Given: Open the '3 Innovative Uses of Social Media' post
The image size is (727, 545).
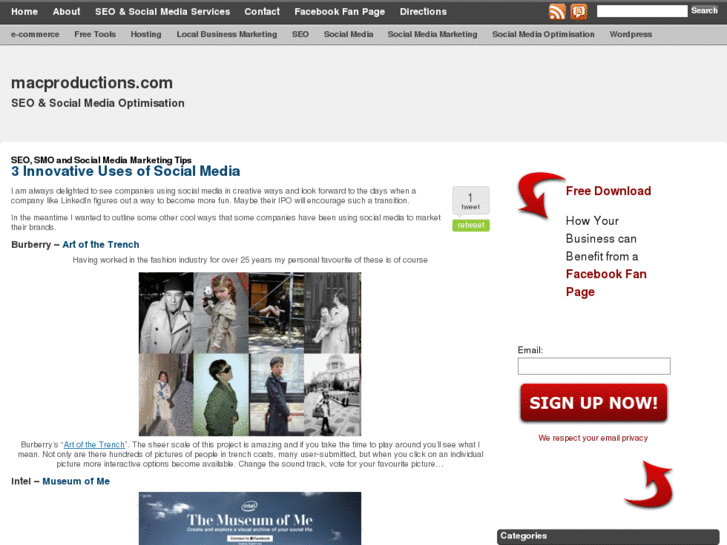Looking at the screenshot, I should click(125, 171).
